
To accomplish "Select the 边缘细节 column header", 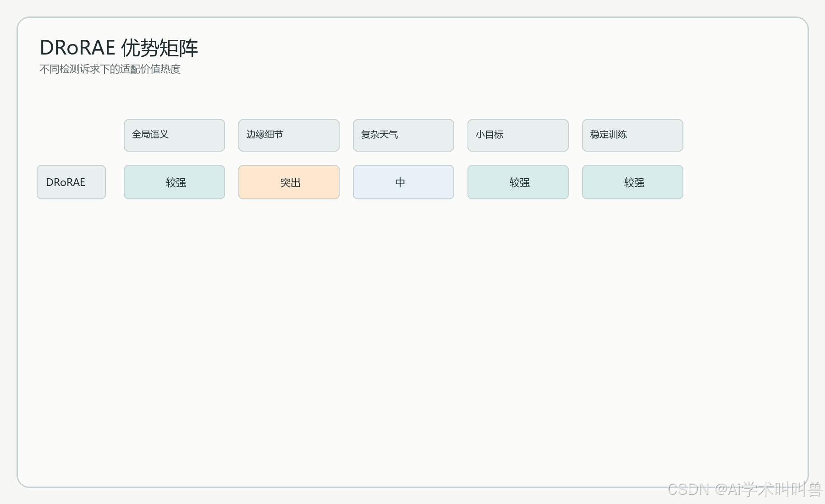I will click(x=289, y=135).
